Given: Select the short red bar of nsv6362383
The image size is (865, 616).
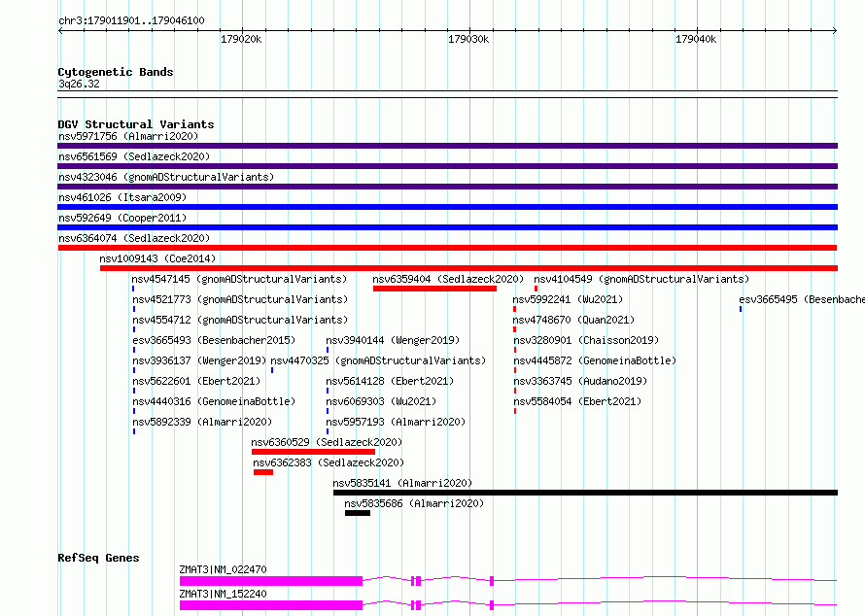Looking at the screenshot, I should tap(263, 472).
